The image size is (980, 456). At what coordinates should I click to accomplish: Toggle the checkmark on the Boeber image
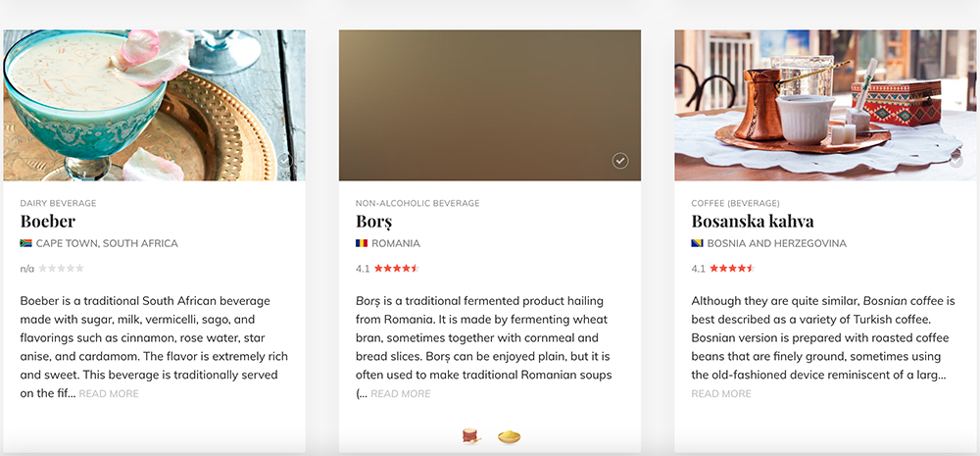tap(284, 162)
